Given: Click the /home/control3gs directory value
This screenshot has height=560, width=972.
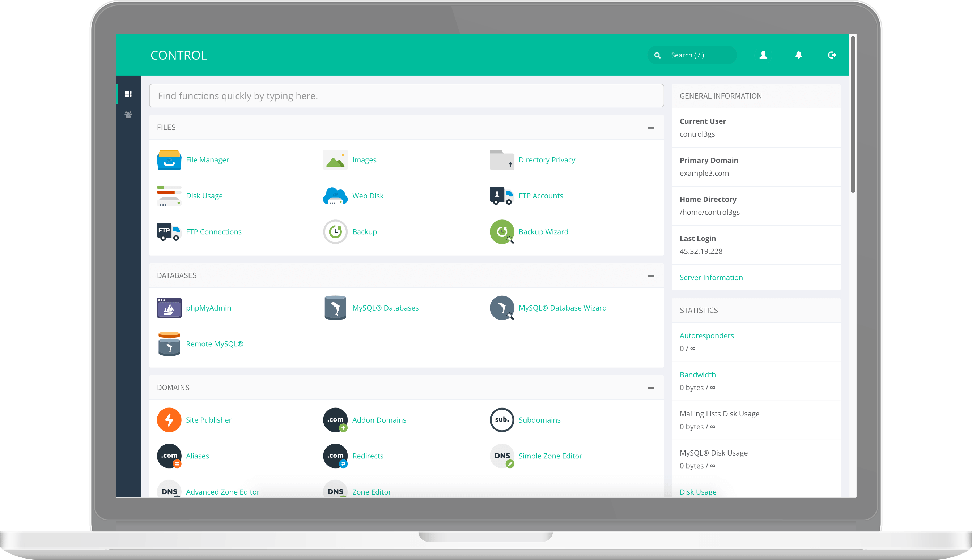Looking at the screenshot, I should (x=710, y=212).
